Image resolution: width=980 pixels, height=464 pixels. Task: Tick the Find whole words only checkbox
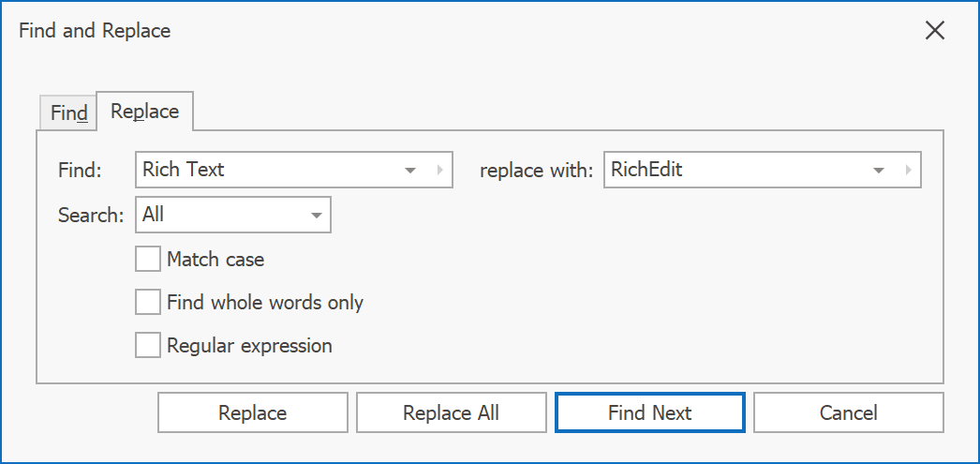click(x=148, y=302)
